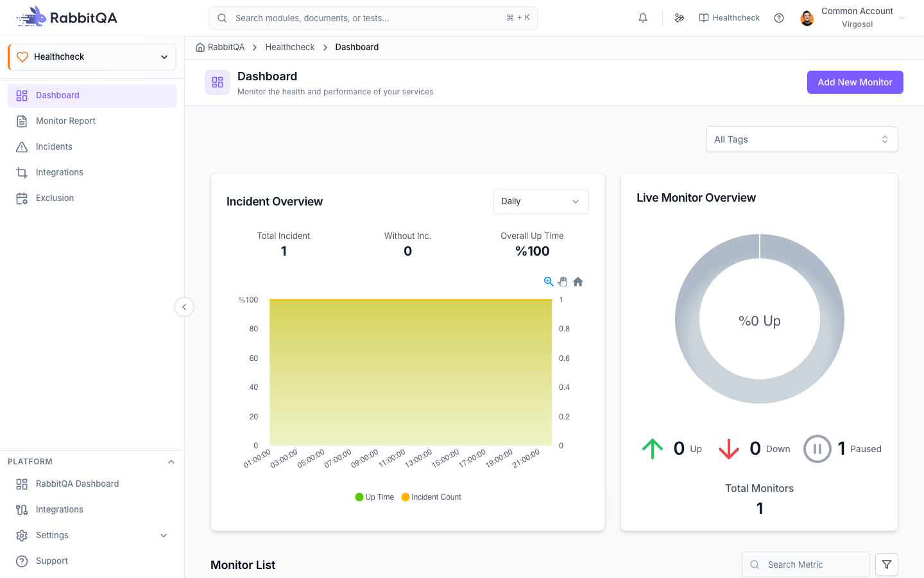Open the Healthcheck module dropdown
Screen dimensions: 924x578
(92, 57)
